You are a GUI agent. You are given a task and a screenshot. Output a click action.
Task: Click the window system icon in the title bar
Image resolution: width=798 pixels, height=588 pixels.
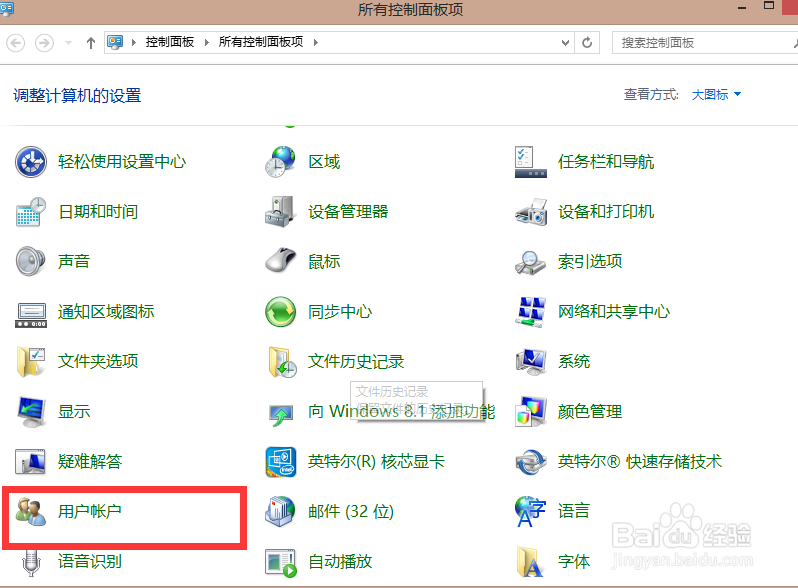[x=7, y=9]
